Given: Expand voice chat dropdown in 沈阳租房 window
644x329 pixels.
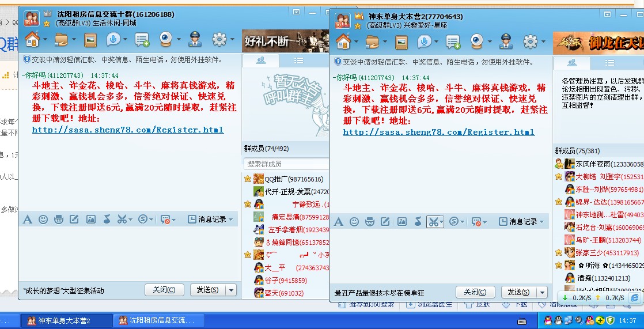Looking at the screenshot, I should (x=125, y=40).
